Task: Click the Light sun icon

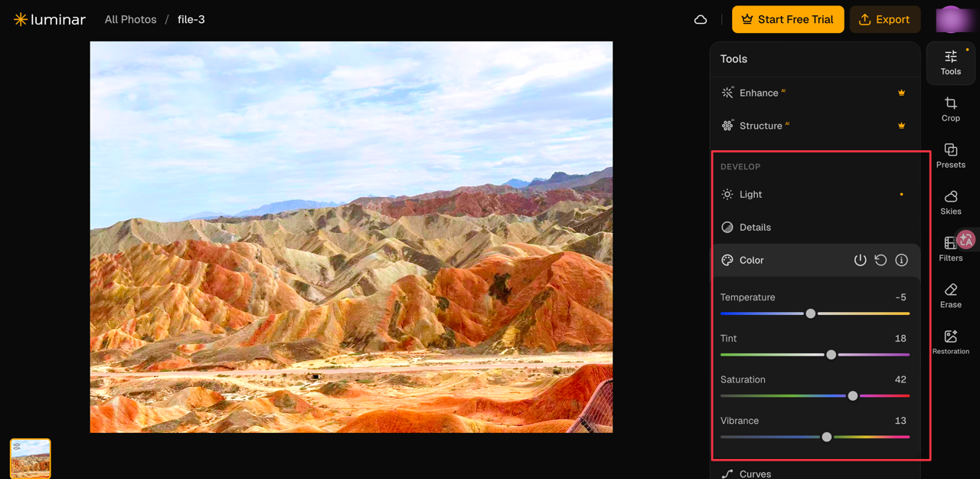Action: 727,195
